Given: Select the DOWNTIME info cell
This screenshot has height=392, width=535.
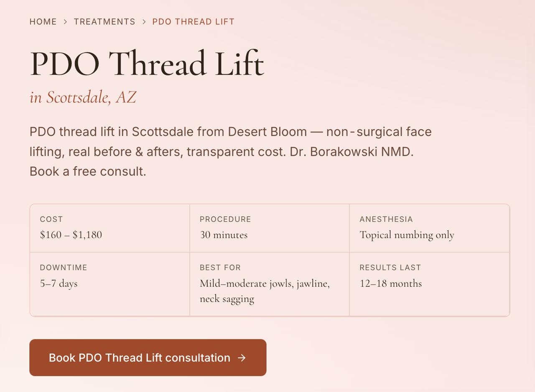Looking at the screenshot, I should (110, 284).
